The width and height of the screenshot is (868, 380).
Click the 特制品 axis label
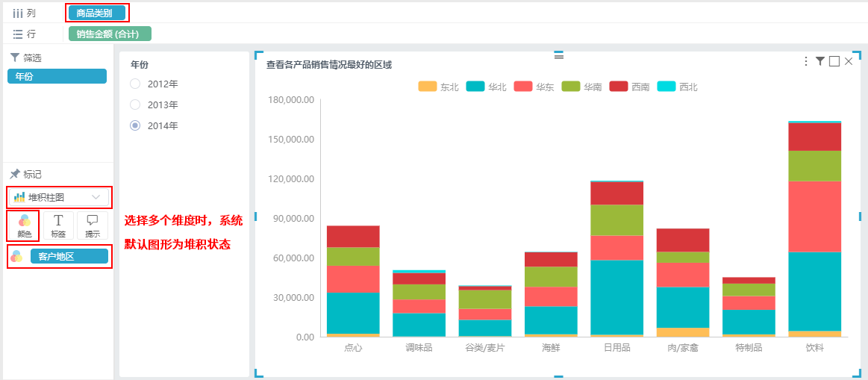(x=749, y=347)
